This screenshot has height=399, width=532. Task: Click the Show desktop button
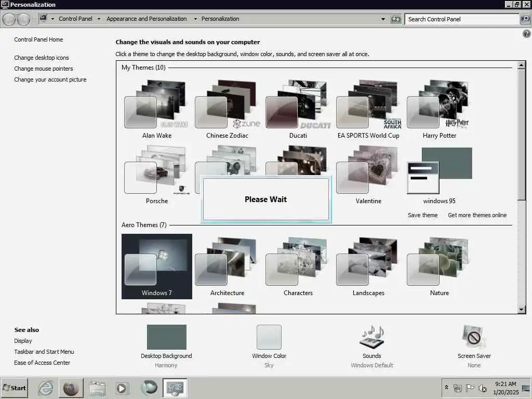(x=526, y=388)
